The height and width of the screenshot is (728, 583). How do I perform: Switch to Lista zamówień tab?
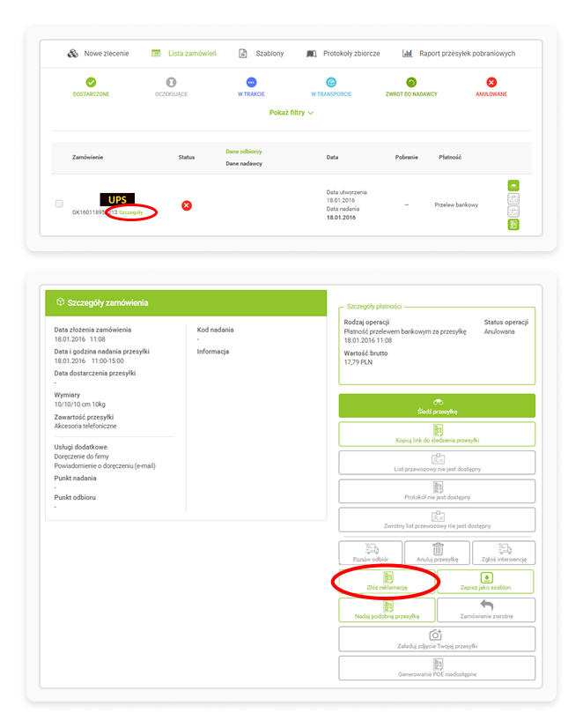pyautogui.click(x=184, y=54)
